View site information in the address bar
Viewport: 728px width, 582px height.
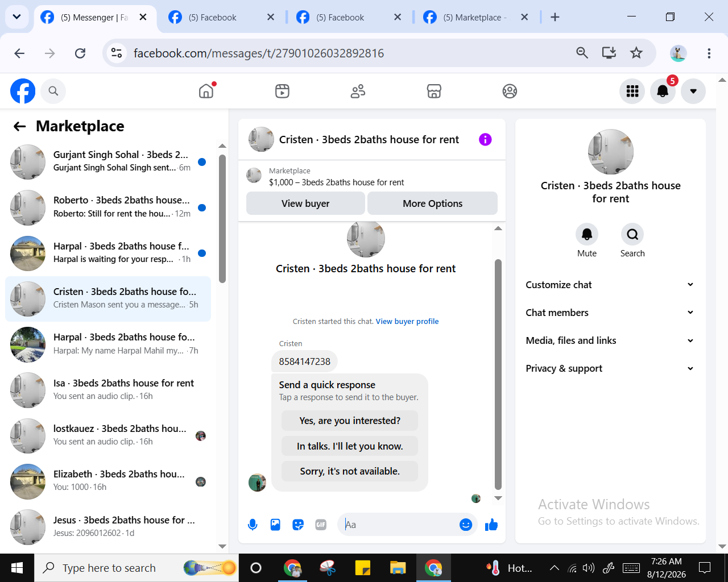point(117,53)
